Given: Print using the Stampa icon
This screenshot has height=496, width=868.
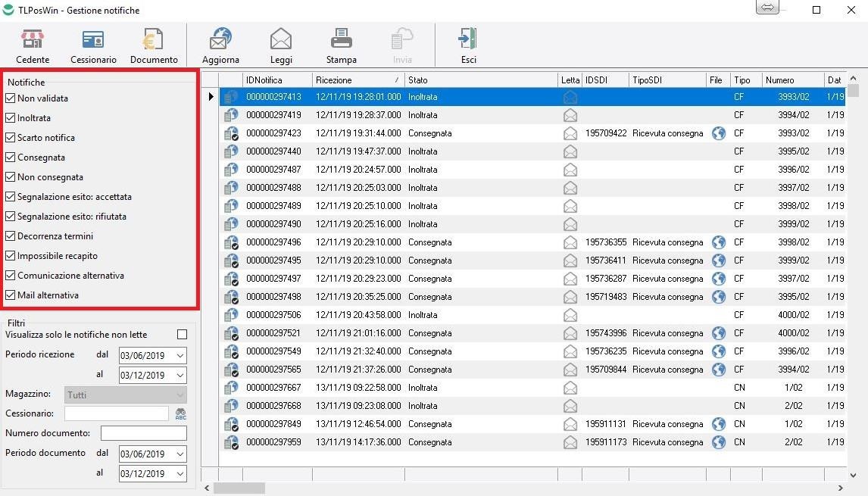Looking at the screenshot, I should pos(341,39).
